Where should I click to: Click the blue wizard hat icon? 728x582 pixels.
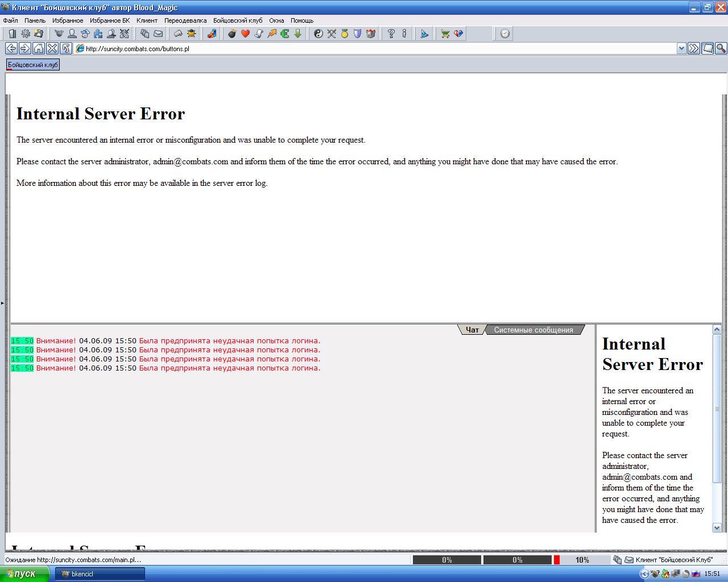pos(424,34)
